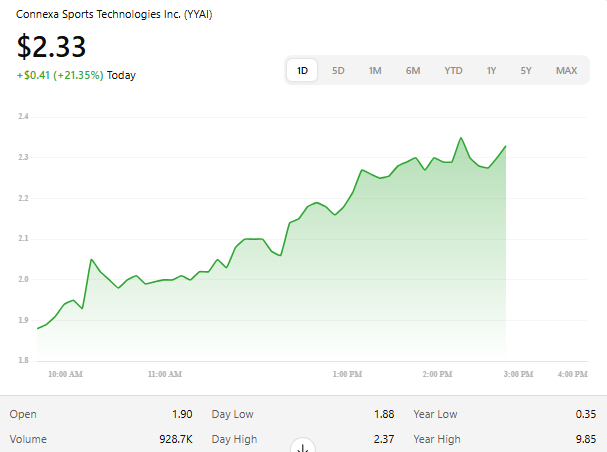Viewport: 607px width, 452px height.
Task: Click the Year Low label
Action: click(x=435, y=414)
